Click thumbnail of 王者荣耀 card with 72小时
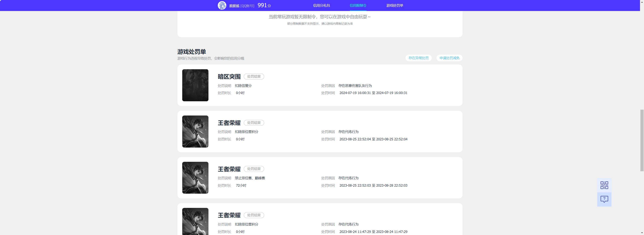 [195, 178]
